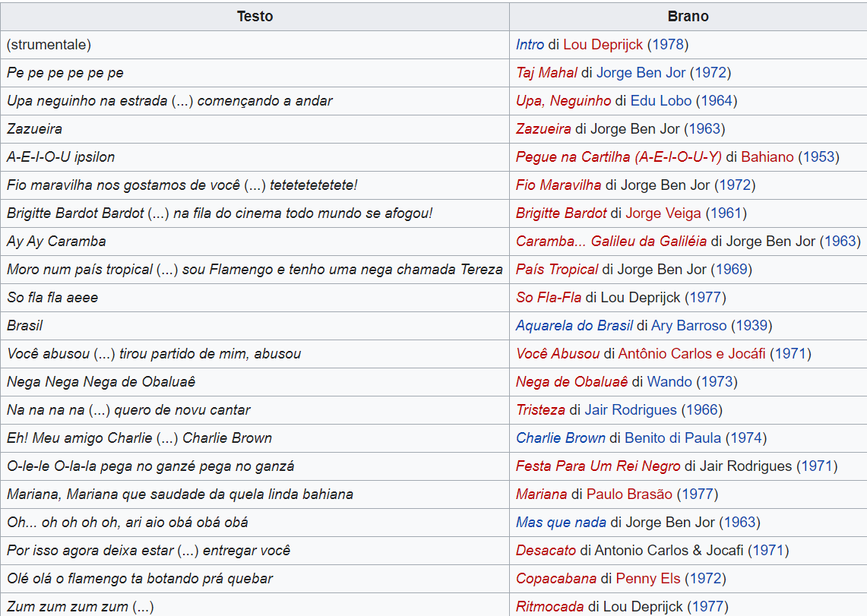This screenshot has width=867, height=616.
Task: Open the Penny Els link
Action: click(x=648, y=579)
